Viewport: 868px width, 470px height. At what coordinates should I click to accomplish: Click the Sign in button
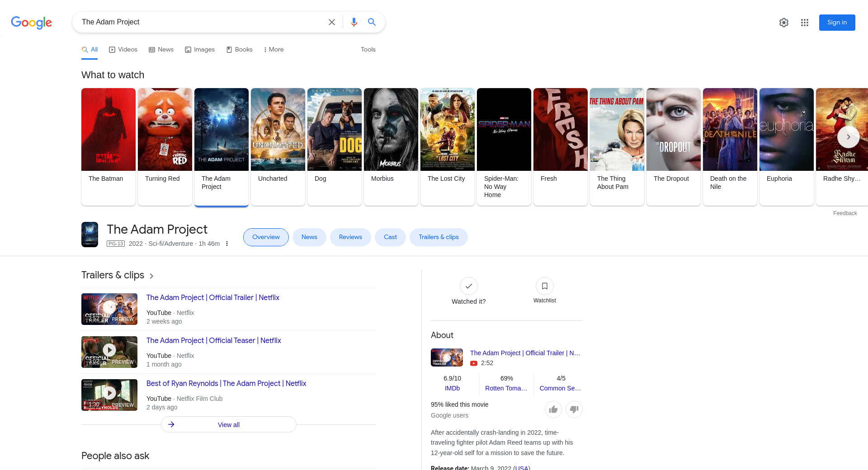[836, 23]
